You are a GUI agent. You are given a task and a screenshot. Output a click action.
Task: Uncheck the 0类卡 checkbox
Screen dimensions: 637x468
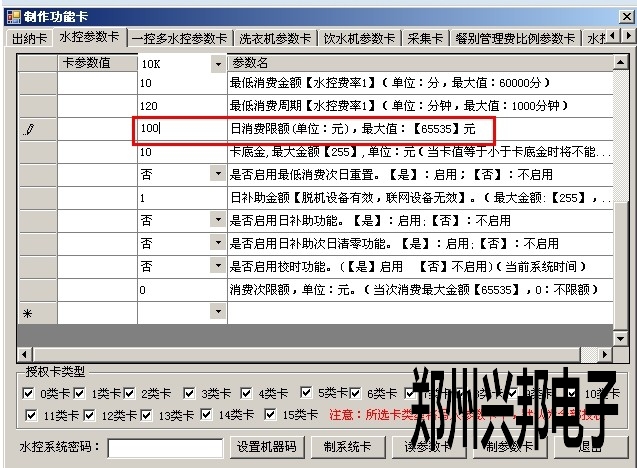point(28,394)
